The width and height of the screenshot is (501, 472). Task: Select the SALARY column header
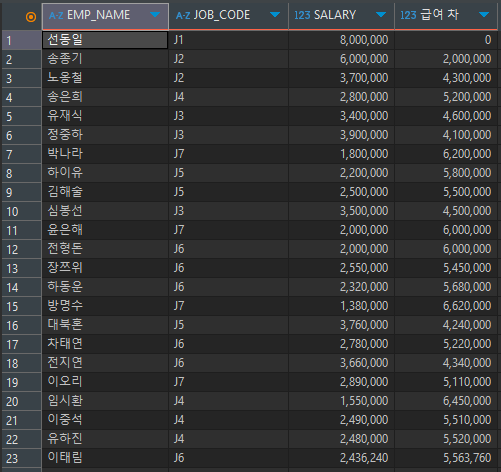[x=341, y=16]
